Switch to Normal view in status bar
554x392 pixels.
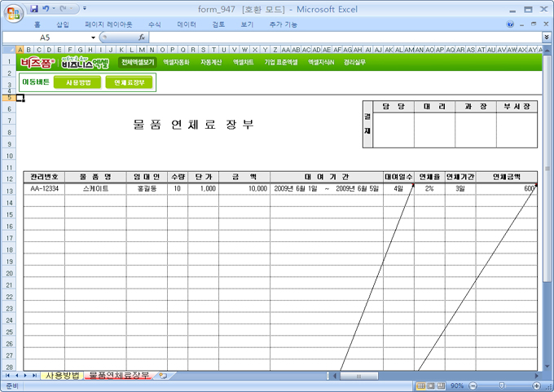click(421, 385)
